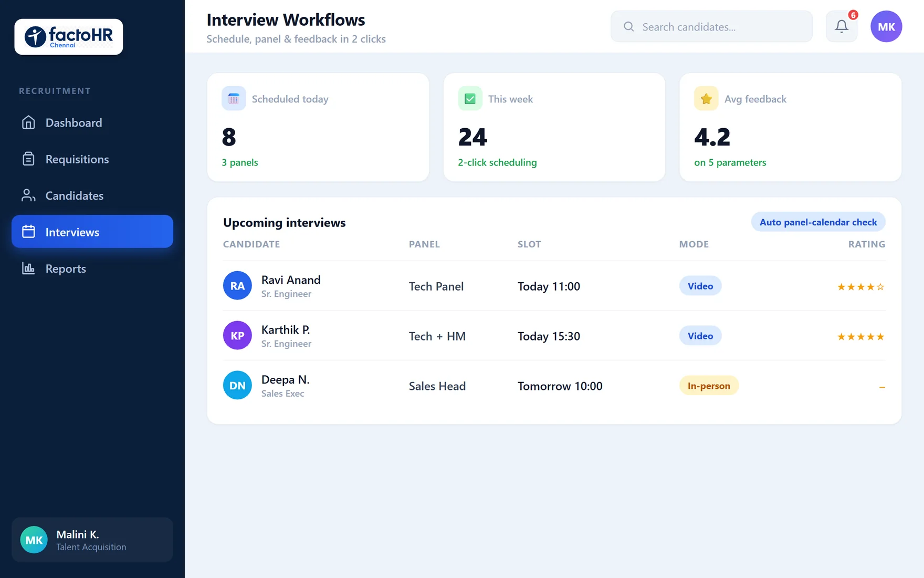The image size is (924, 578).
Task: Click the PANEL column header
Action: pos(424,244)
